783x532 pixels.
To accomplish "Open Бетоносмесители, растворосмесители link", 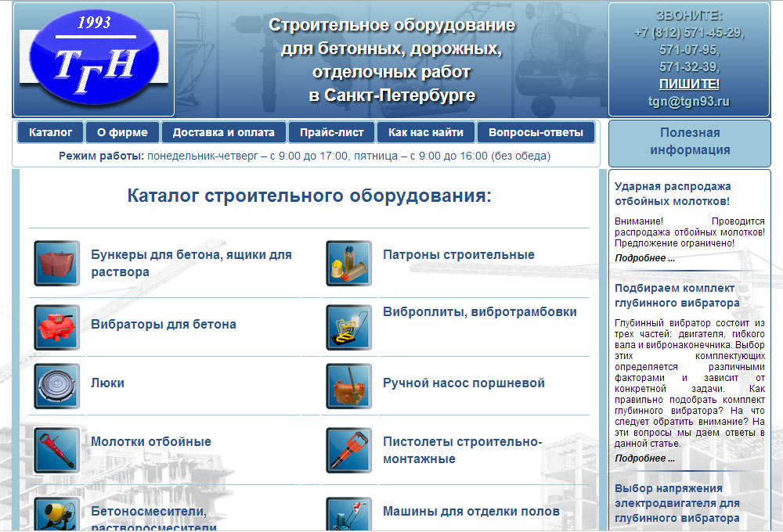I will [x=153, y=519].
